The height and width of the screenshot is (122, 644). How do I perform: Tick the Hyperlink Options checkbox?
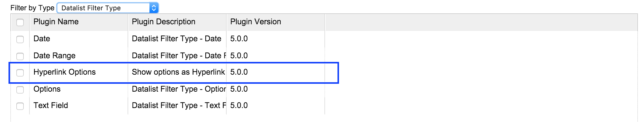point(20,73)
